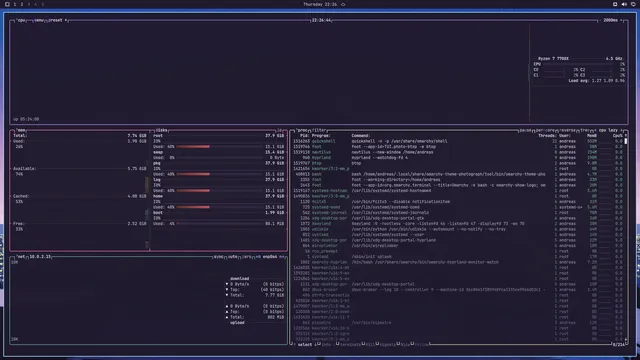Click the Pid column header
Viewport: 640px width, 360px height.
[x=304, y=136]
